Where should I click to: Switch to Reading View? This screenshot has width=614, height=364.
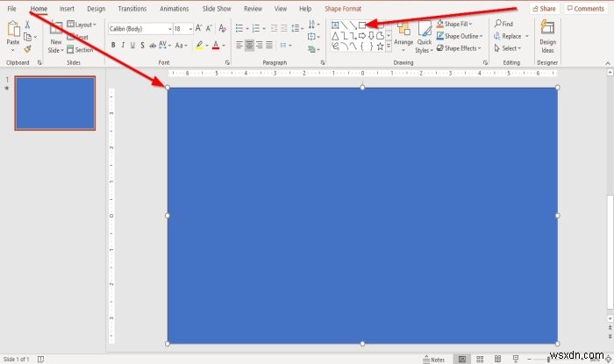click(497, 359)
